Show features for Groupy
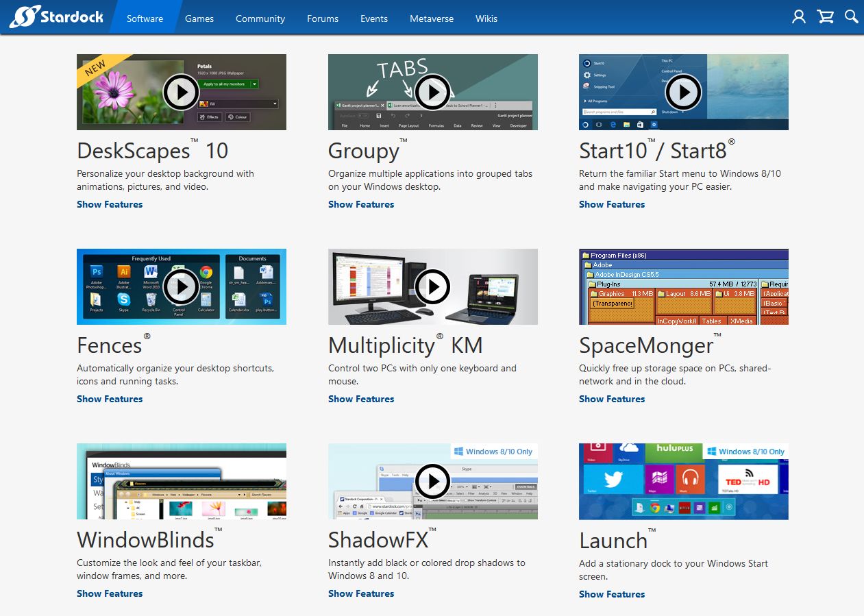Viewport: 864px width, 616px height. (361, 204)
